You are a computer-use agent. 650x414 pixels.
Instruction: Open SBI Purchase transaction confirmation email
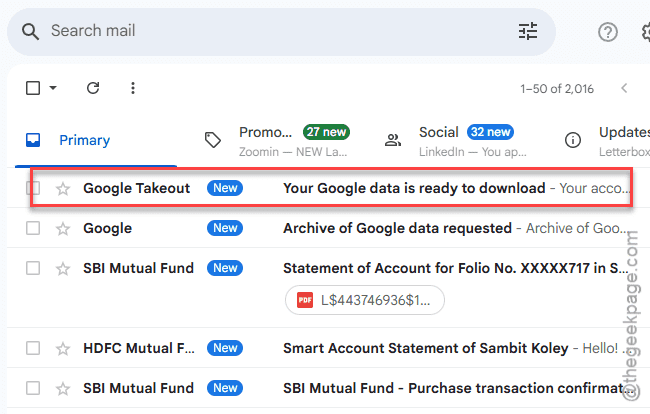(x=459, y=388)
